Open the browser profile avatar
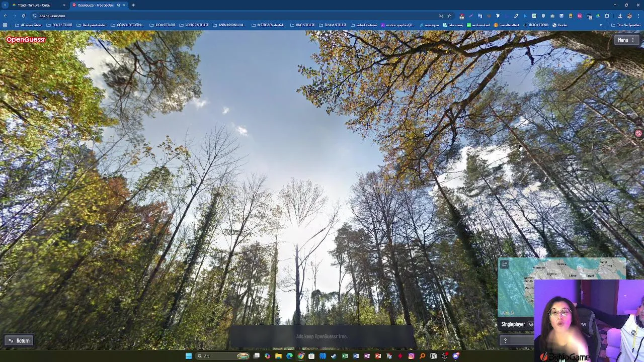The height and width of the screenshot is (362, 644). click(629, 16)
